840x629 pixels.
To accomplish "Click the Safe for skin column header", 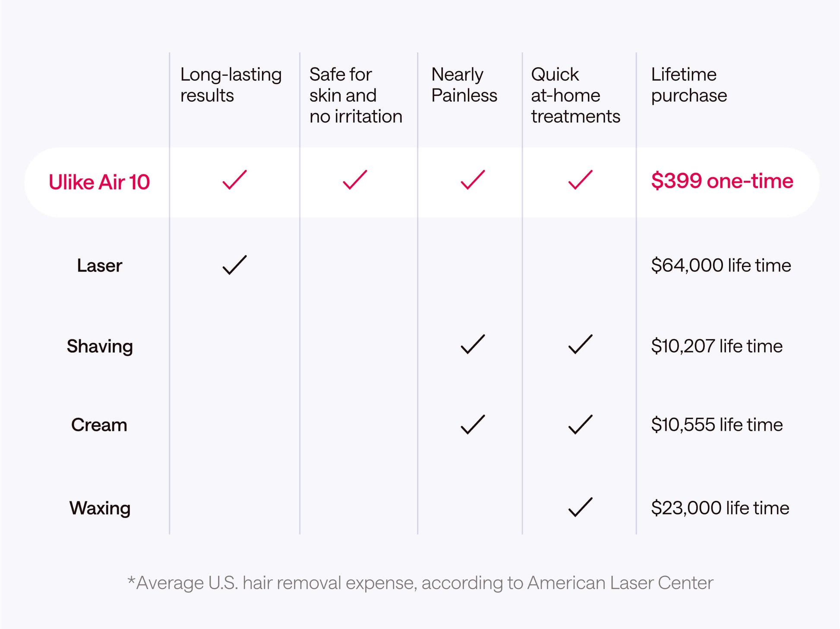I will tap(355, 95).
